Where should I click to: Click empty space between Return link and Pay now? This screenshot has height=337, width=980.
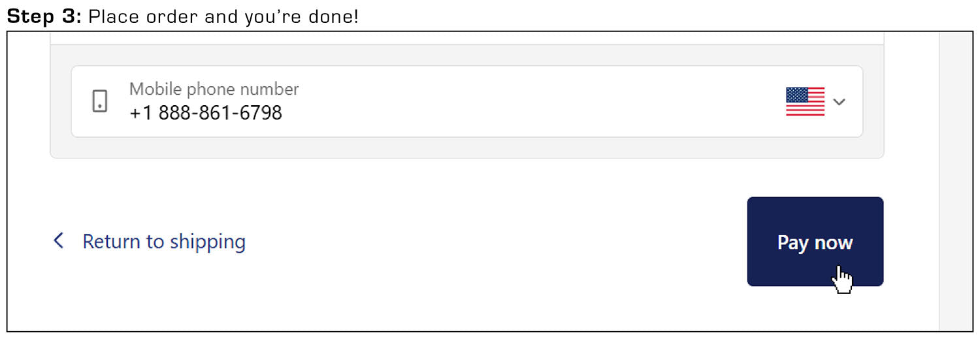click(x=497, y=242)
